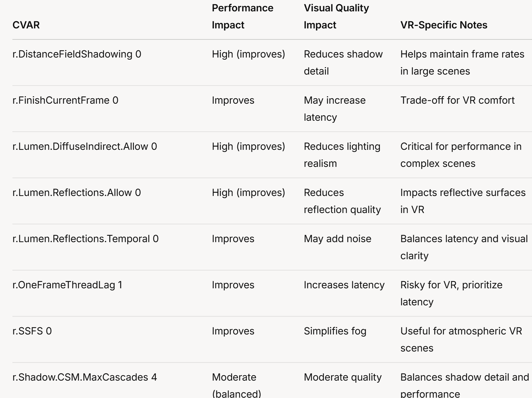This screenshot has height=398, width=532.
Task: Click the Simplifies fog cell
Action: 335,331
